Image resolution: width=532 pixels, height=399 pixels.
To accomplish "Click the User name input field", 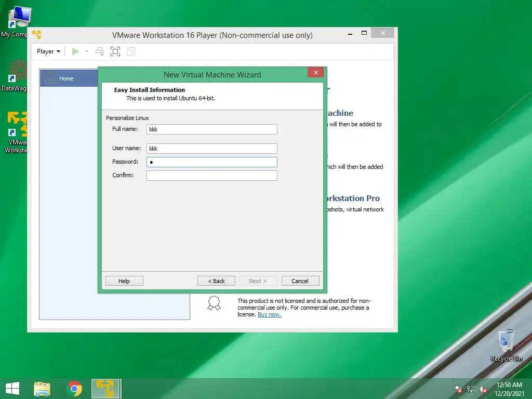I will point(212,149).
